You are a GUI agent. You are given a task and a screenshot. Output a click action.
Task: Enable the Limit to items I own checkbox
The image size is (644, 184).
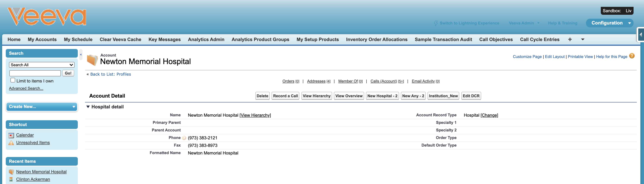13,80
